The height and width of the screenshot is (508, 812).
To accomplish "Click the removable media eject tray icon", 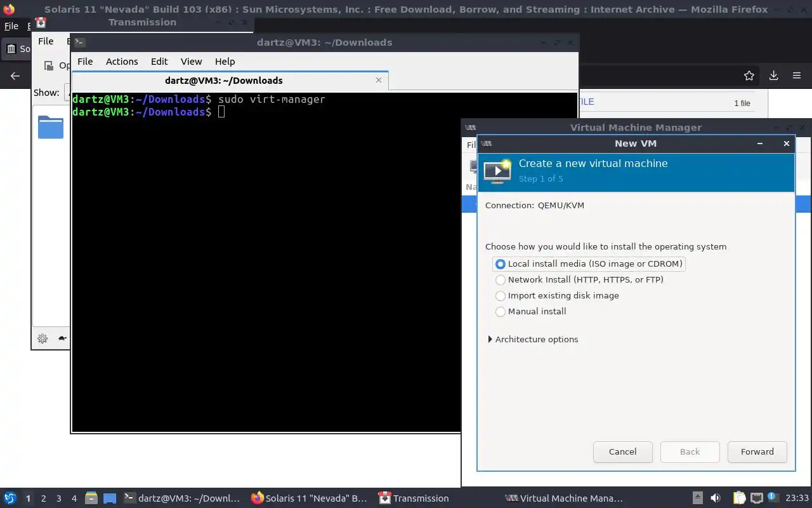I will 697,498.
